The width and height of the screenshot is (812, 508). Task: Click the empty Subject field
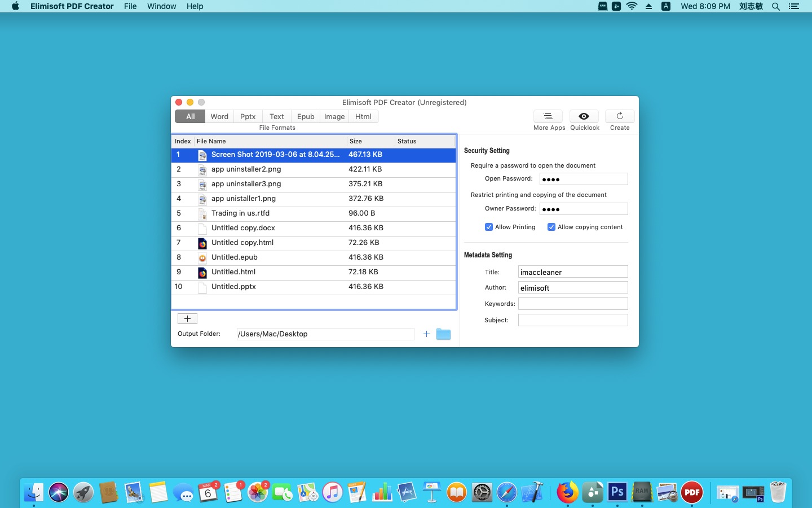pos(573,320)
